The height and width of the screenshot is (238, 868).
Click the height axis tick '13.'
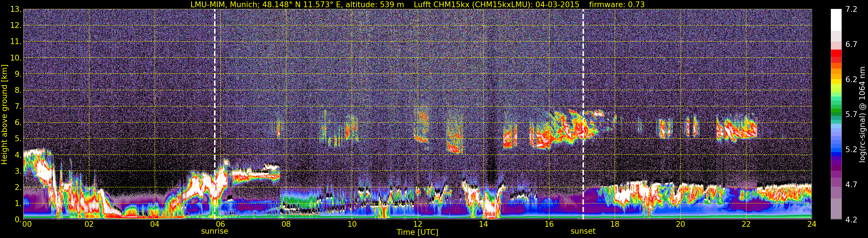point(16,10)
